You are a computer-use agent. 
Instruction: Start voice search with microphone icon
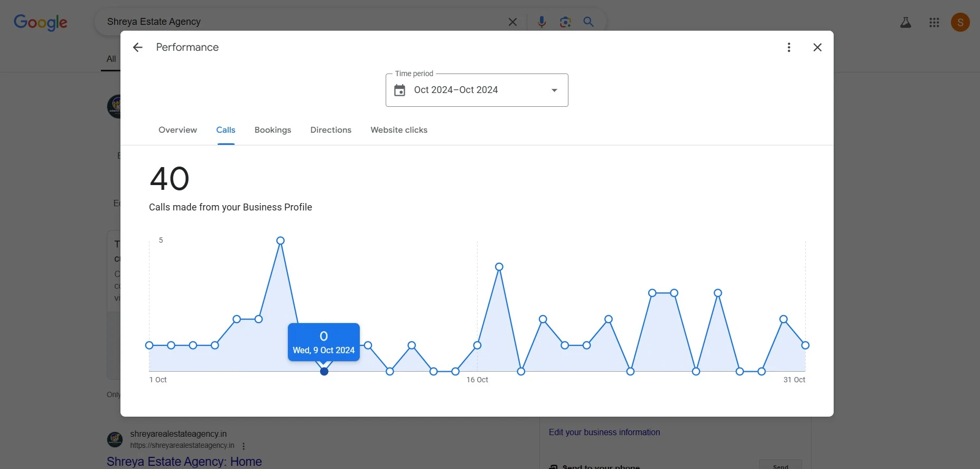point(542,22)
